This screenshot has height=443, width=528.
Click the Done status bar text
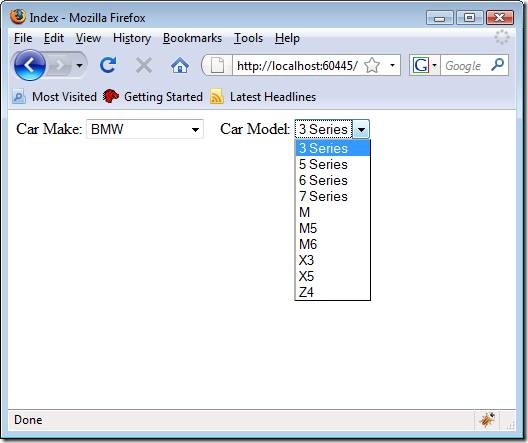(x=28, y=420)
